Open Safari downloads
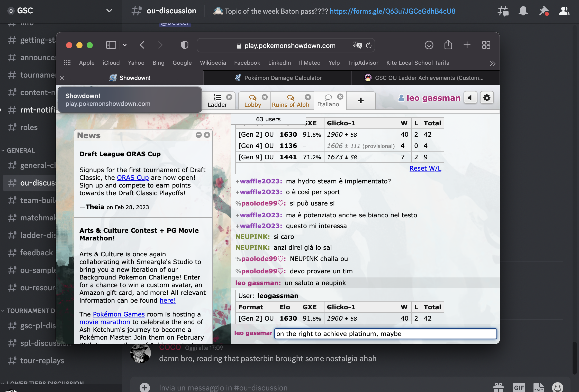This screenshot has width=579, height=392. pyautogui.click(x=429, y=45)
